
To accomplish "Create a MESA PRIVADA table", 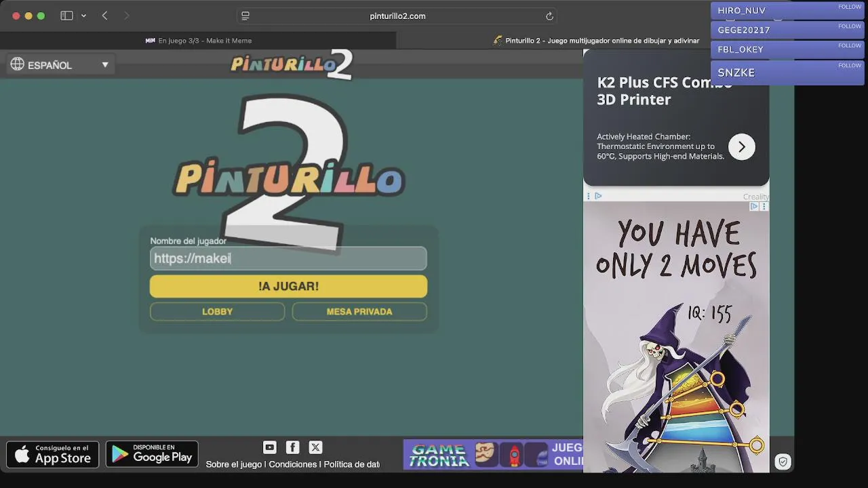I will pyautogui.click(x=359, y=312).
